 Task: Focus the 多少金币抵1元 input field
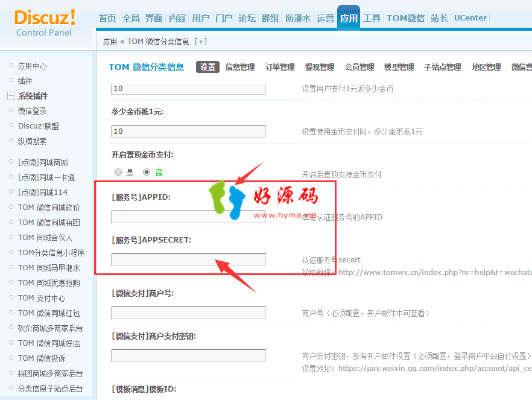pos(189,132)
